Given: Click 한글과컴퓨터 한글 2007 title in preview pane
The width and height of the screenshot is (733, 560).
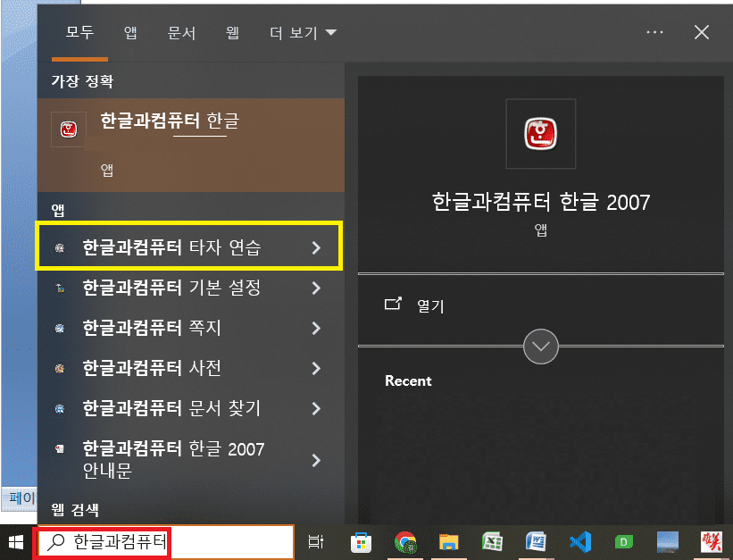Looking at the screenshot, I should 541,202.
